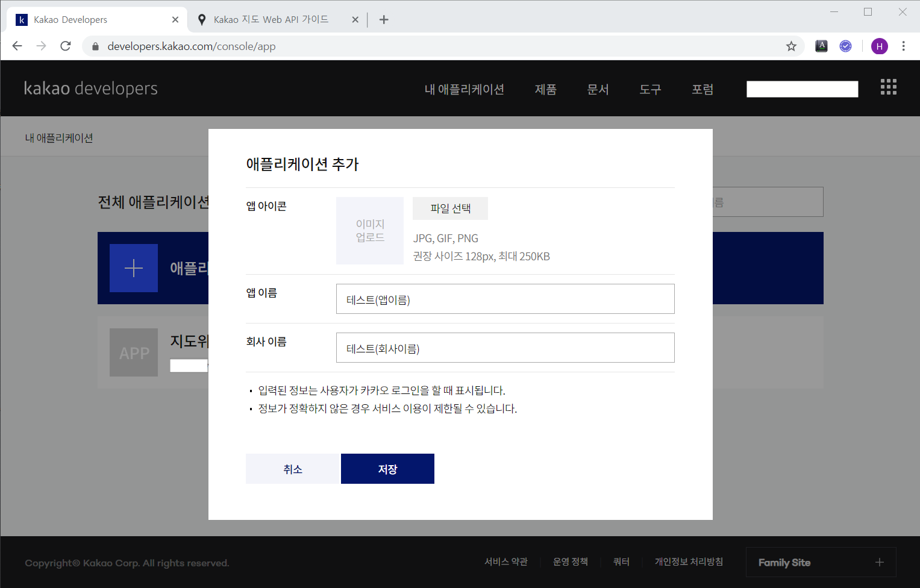Image resolution: width=920 pixels, height=588 pixels.
Task: Maximize the browser window
Action: pyautogui.click(x=868, y=12)
